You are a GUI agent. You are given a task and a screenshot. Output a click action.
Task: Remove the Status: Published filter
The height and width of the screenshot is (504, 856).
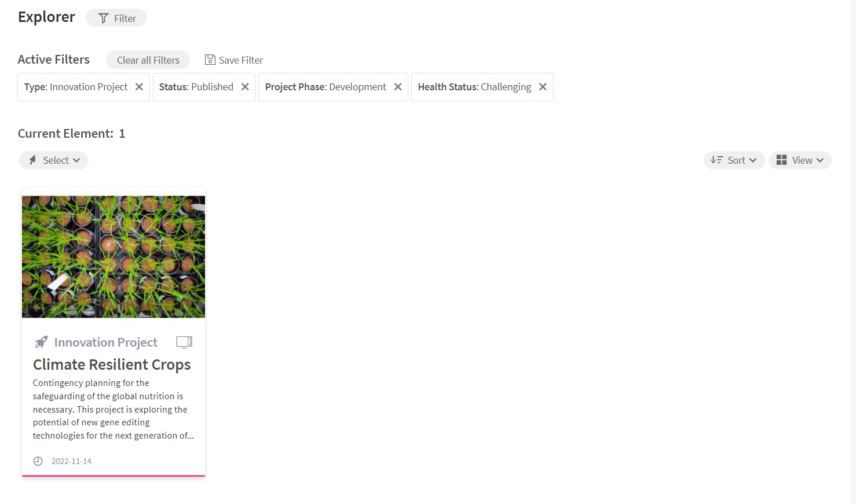[245, 87]
